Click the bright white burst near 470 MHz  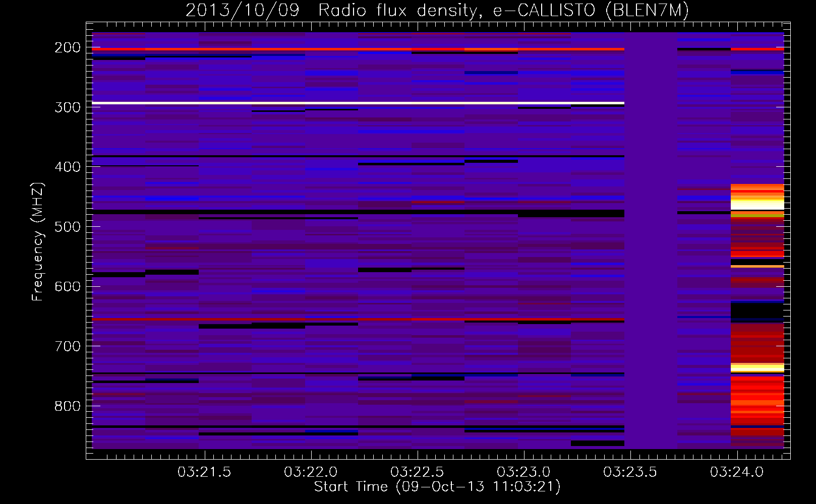pyautogui.click(x=757, y=204)
